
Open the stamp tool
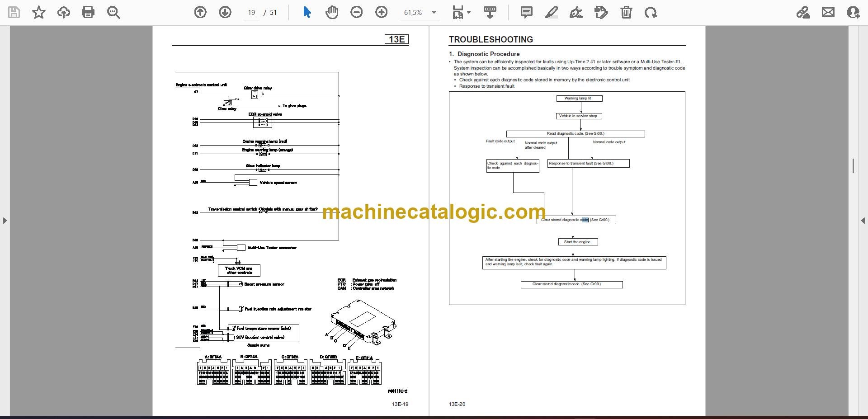tap(601, 12)
